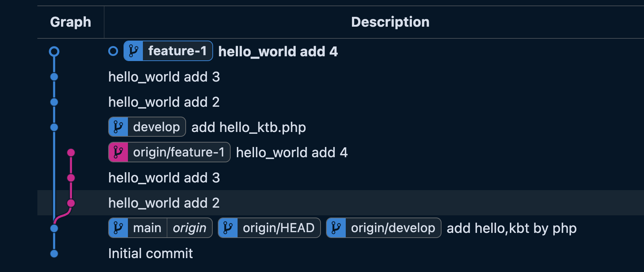
Task: Click the graph node for add hello_ktb.php commit
Action: [x=54, y=127]
